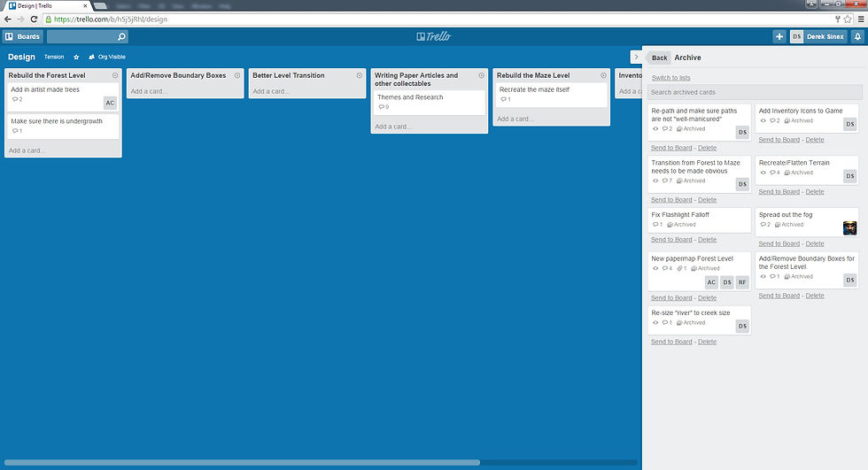
Task: Select the Design | Trello browser tab
Action: tap(48, 5)
